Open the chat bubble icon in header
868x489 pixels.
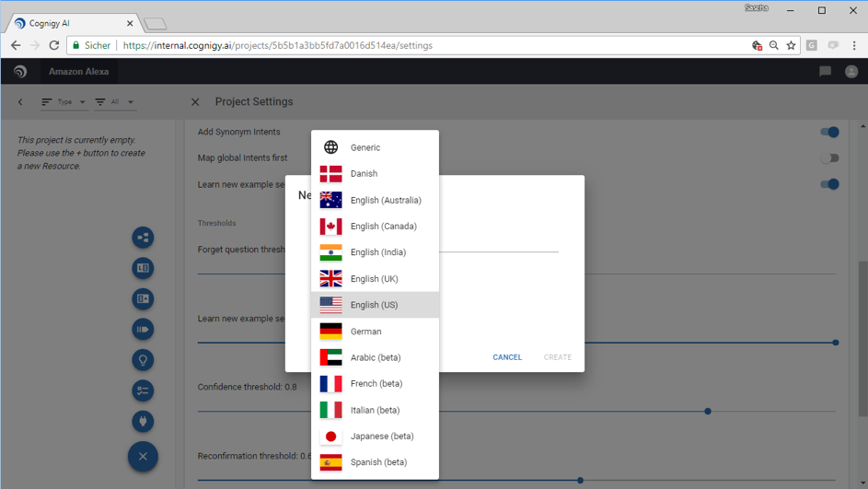tap(825, 72)
